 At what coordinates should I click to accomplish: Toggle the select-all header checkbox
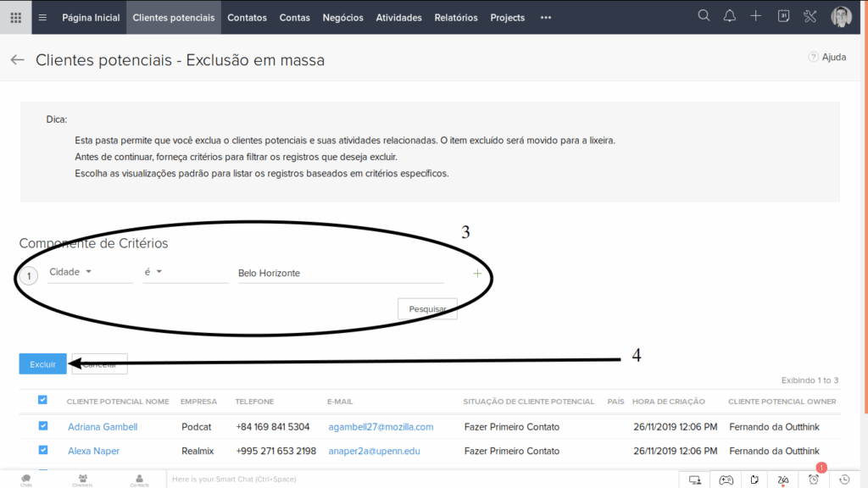pos(42,400)
